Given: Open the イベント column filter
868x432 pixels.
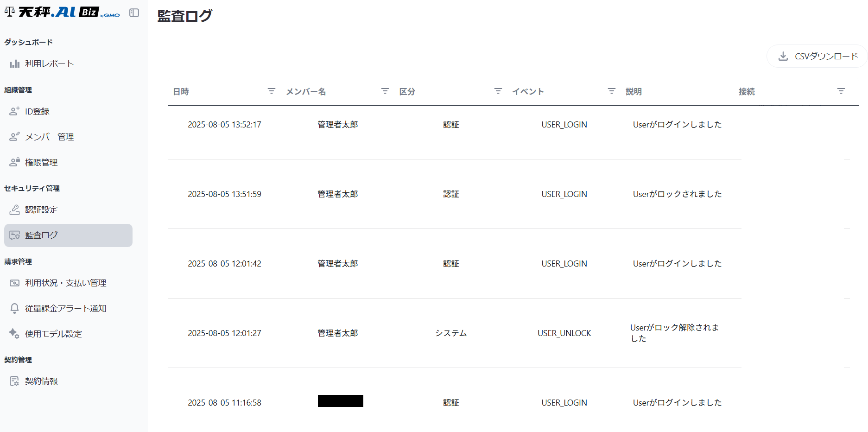Looking at the screenshot, I should pos(612,91).
